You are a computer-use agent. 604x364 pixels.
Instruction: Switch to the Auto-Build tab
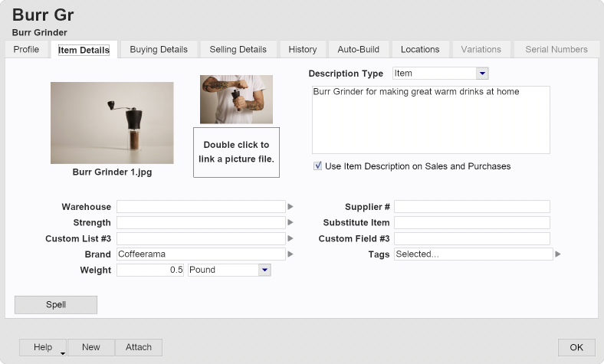coord(359,49)
